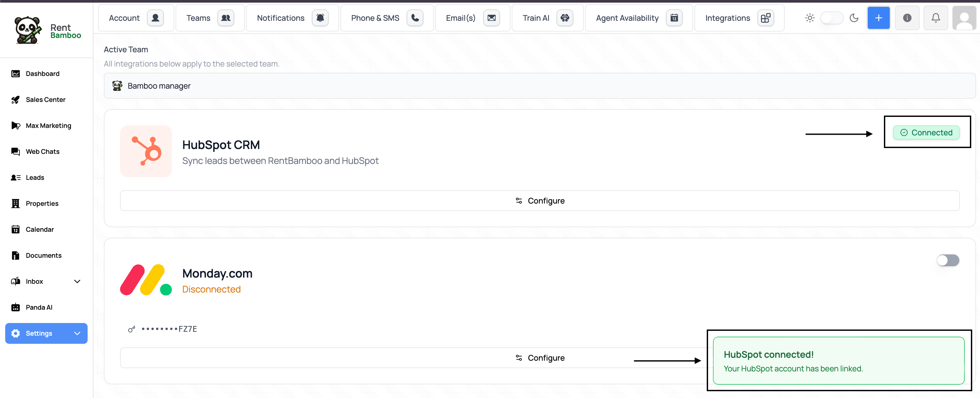The image size is (980, 398).
Task: Click the green Connected status badge
Action: [x=926, y=132]
